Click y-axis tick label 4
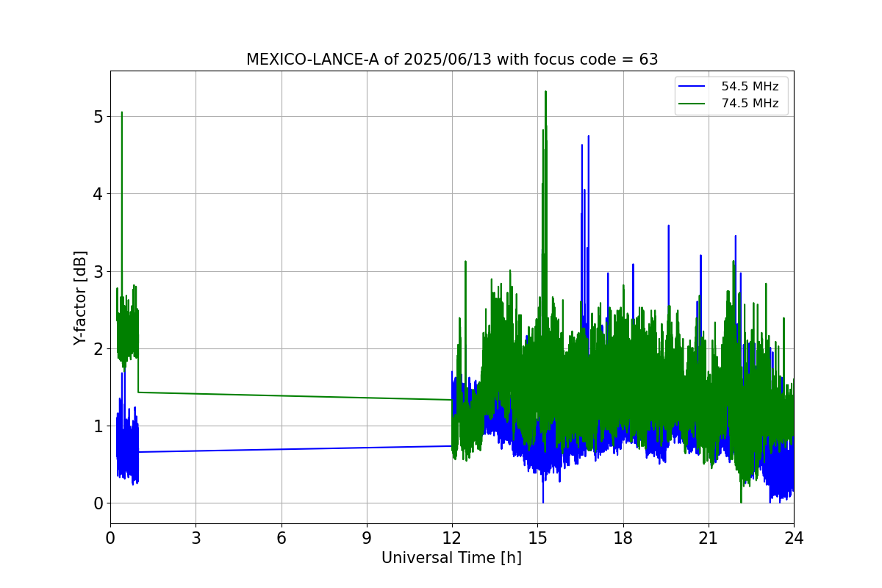This screenshot has height=588, width=882. coord(98,194)
